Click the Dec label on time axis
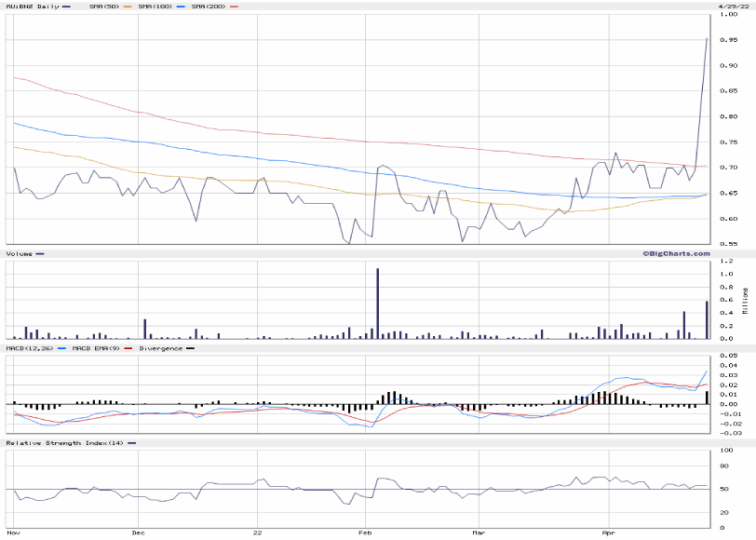The width and height of the screenshot is (756, 540). pos(138,533)
